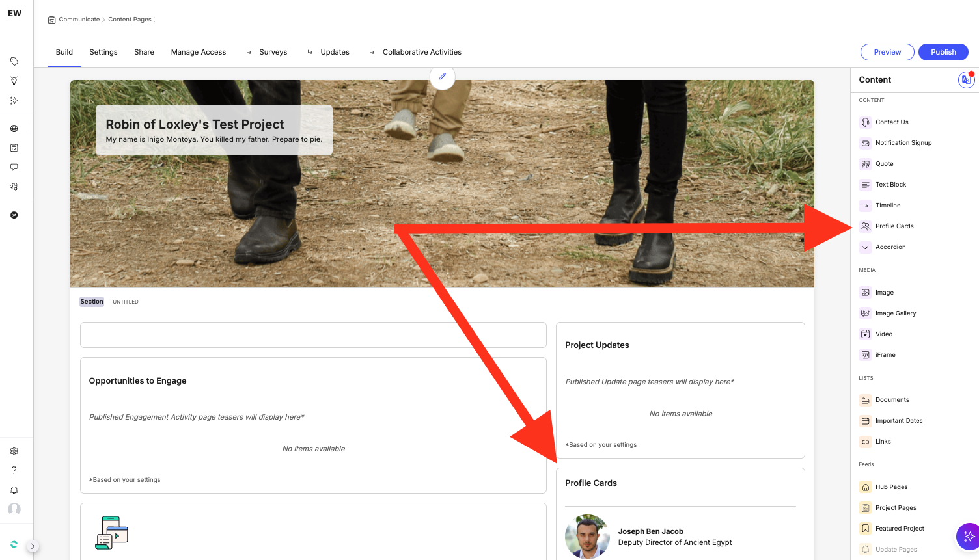The height and width of the screenshot is (560, 979).
Task: Click the Communicate breadcrumb link
Action: tap(79, 20)
